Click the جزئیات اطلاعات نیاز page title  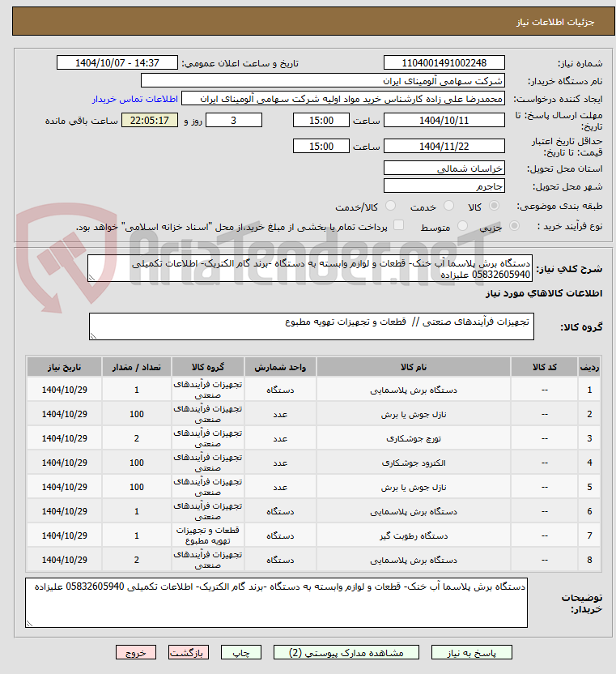(x=555, y=22)
